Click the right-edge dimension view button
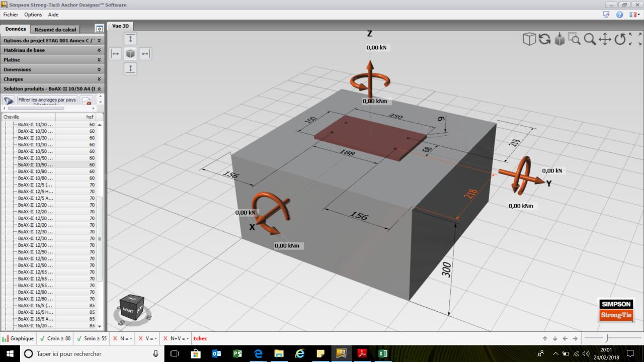 145,54
